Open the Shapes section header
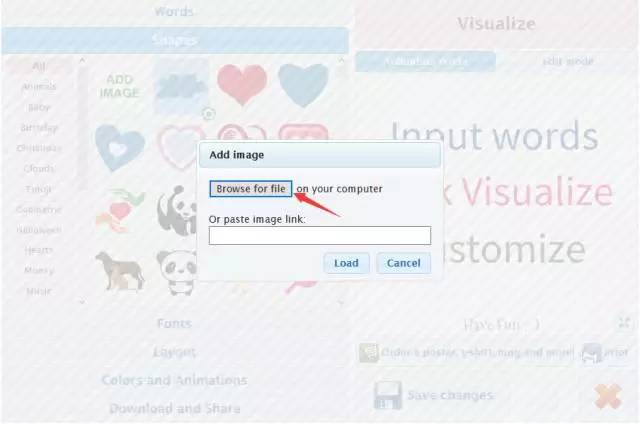Viewport: 640px width, 425px height. pyautogui.click(x=175, y=40)
